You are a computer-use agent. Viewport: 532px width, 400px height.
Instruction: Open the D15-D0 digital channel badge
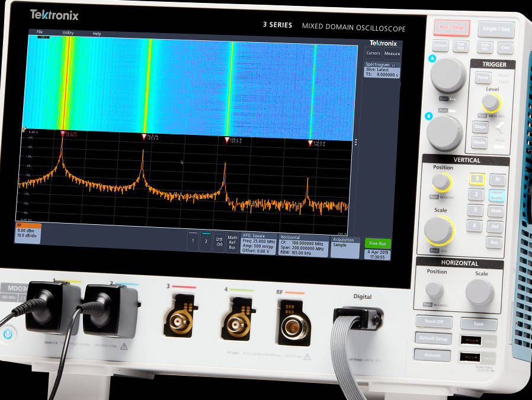[x=219, y=241]
